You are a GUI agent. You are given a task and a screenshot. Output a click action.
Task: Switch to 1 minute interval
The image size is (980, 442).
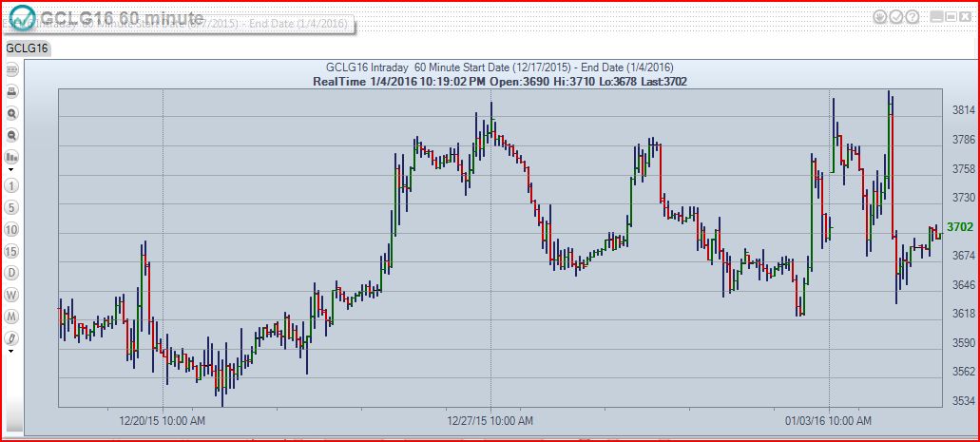[12, 184]
